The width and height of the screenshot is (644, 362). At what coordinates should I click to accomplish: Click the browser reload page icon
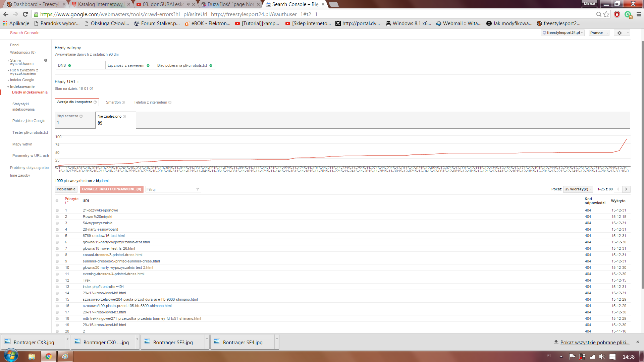[x=25, y=14]
